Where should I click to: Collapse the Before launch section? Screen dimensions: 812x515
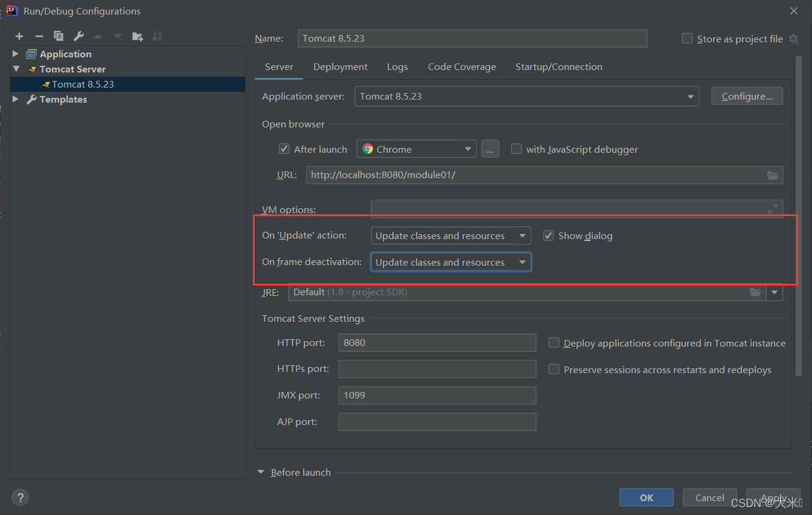(261, 472)
